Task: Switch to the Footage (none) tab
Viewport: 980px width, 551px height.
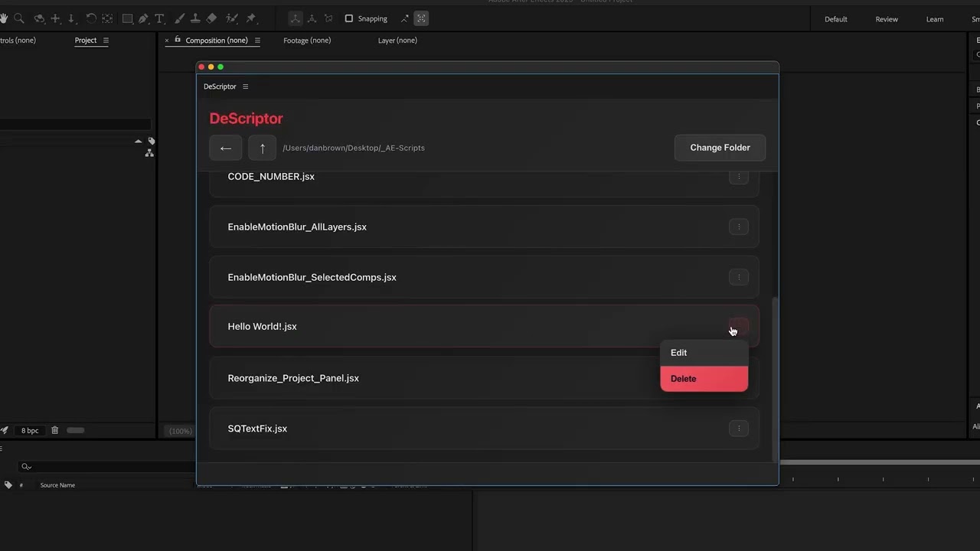Action: (x=307, y=40)
